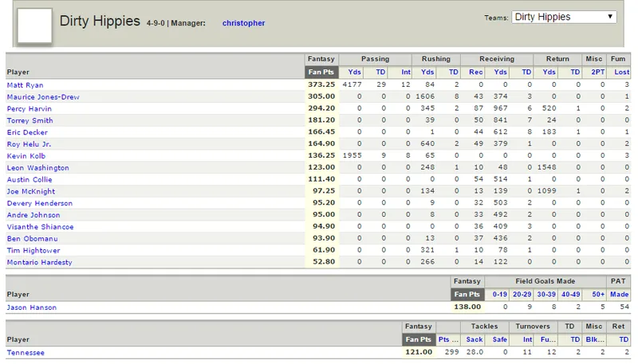Sort by 20-29 field goals column

pos(522,294)
